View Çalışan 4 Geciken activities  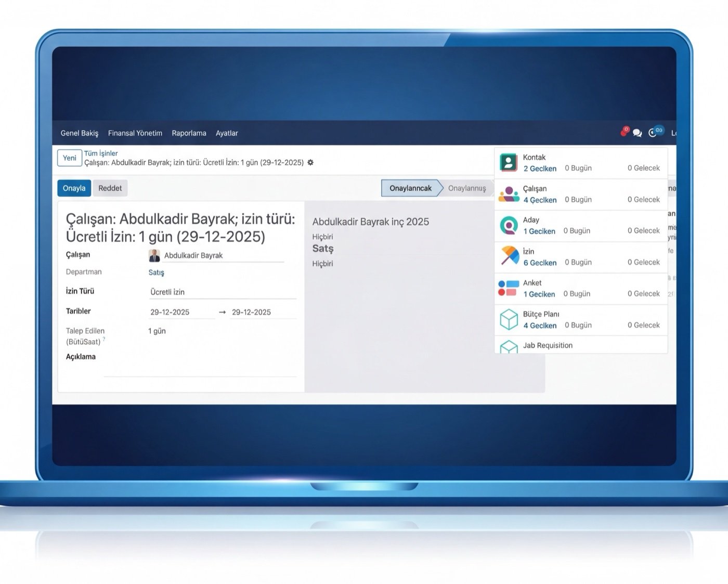[x=540, y=200]
